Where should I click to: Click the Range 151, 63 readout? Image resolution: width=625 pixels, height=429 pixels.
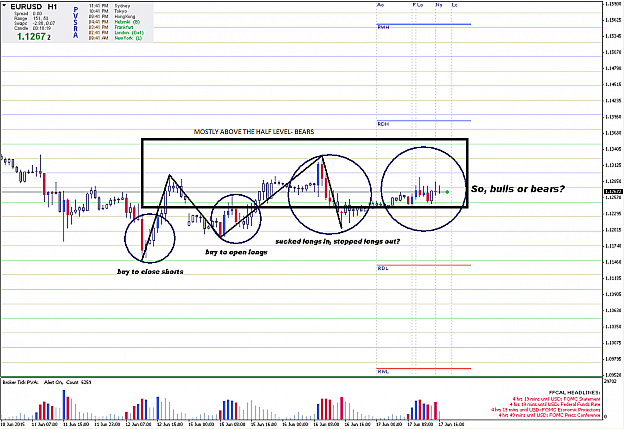(31, 18)
